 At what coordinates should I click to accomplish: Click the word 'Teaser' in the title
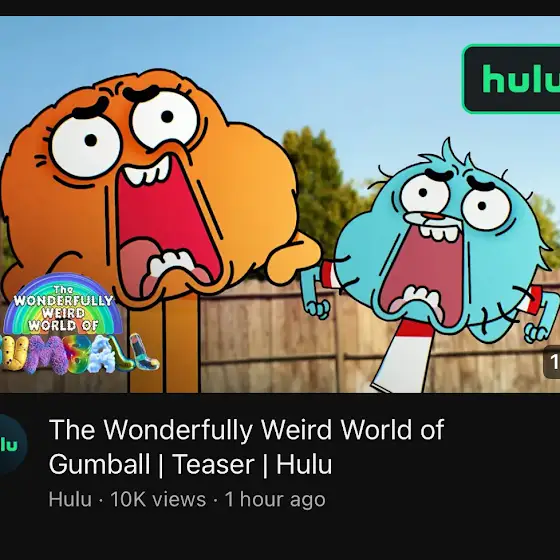pos(213,464)
